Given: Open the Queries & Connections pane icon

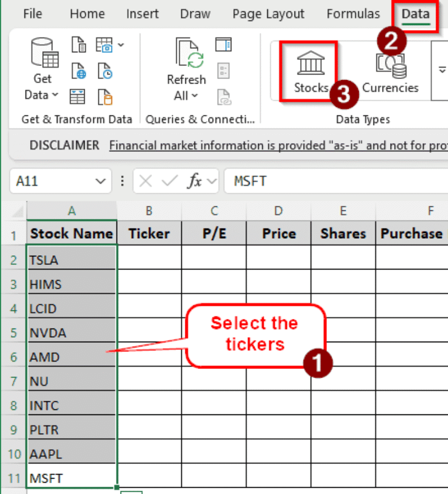Looking at the screenshot, I should pos(223,45).
